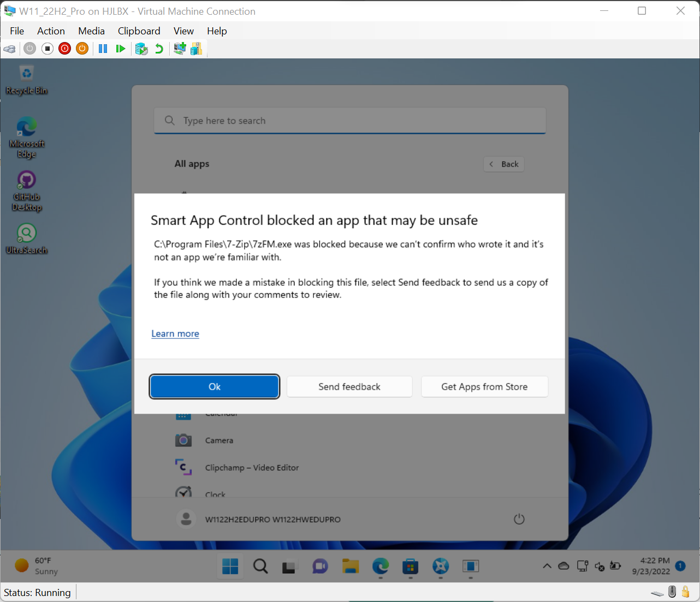Click the grey Start VM toolbar icon
700x602 pixels.
[30, 49]
